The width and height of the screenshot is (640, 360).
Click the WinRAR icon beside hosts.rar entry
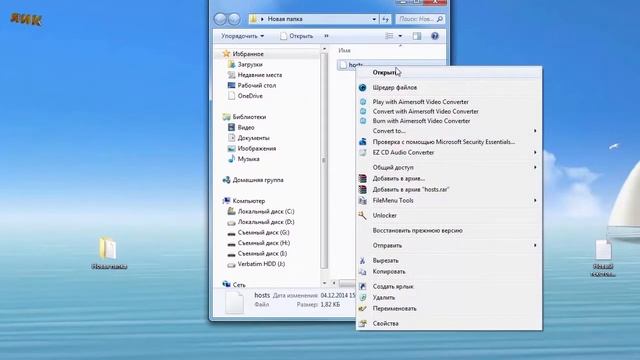[362, 189]
